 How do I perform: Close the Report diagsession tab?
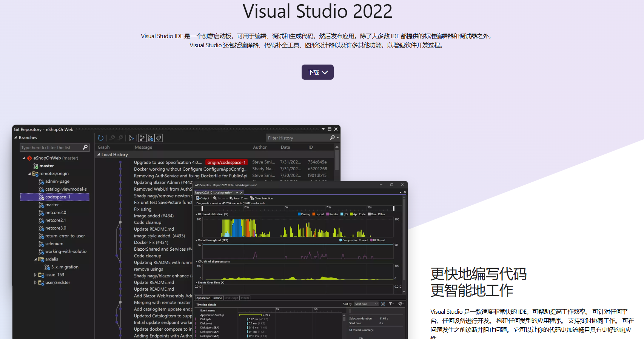(241, 193)
